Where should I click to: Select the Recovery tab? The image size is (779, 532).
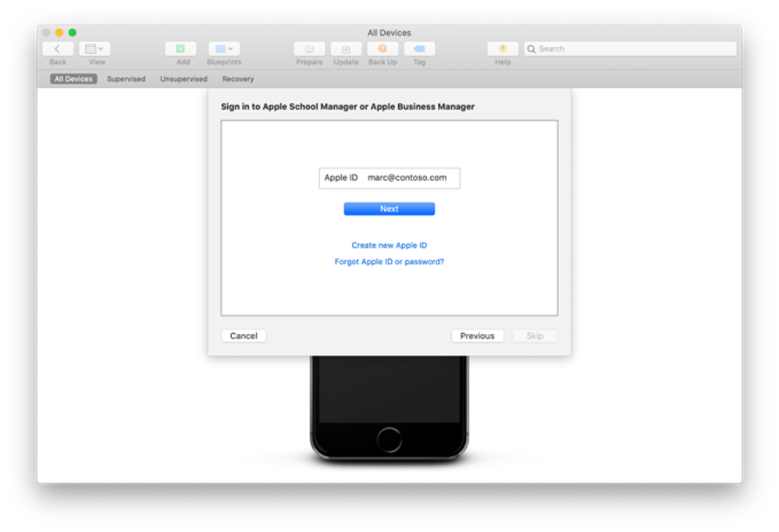pos(237,78)
